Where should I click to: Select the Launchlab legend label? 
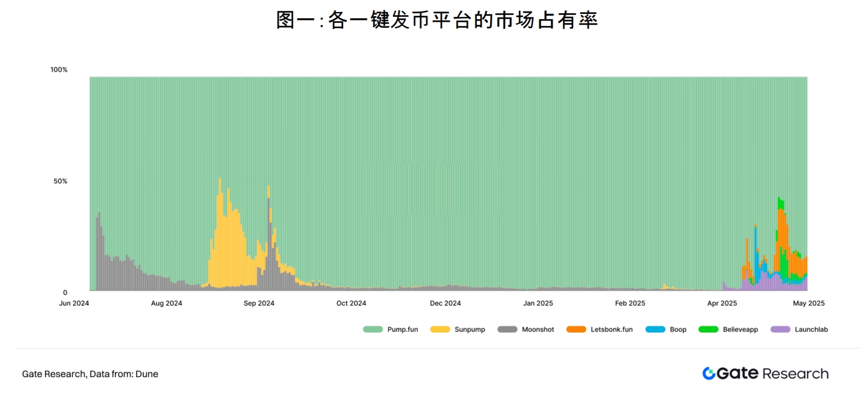tap(811, 330)
